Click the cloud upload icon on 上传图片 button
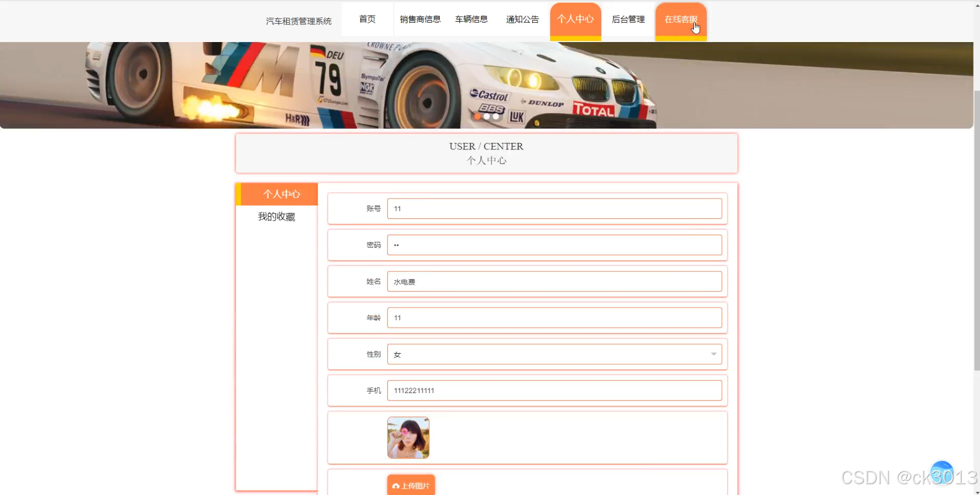The image size is (980, 495). [397, 485]
